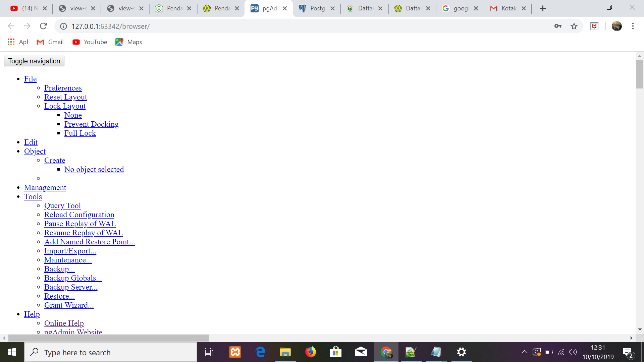644x362 pixels.
Task: Launch Microsoft Edge from the taskbar
Action: [260, 352]
